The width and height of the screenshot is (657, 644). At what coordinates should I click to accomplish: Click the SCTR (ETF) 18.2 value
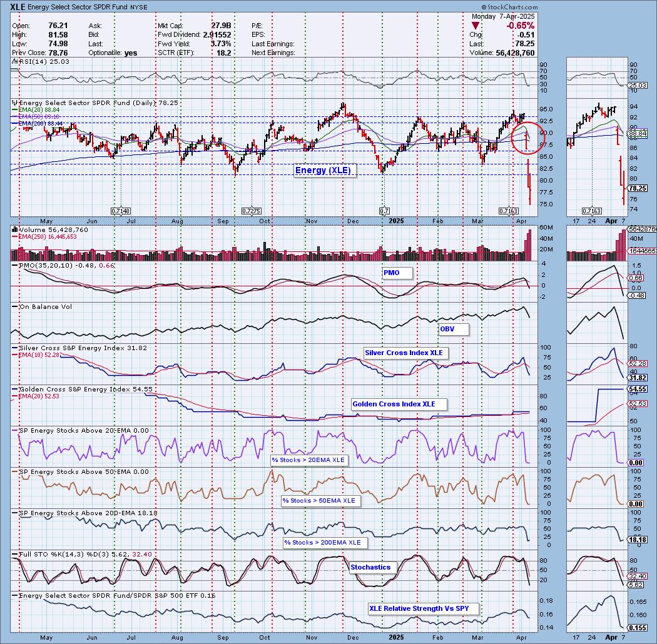pyautogui.click(x=224, y=53)
